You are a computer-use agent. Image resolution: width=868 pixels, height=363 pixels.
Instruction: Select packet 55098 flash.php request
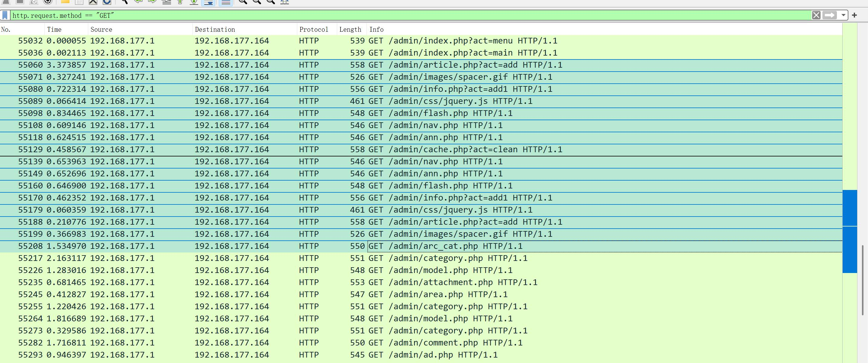pos(421,114)
